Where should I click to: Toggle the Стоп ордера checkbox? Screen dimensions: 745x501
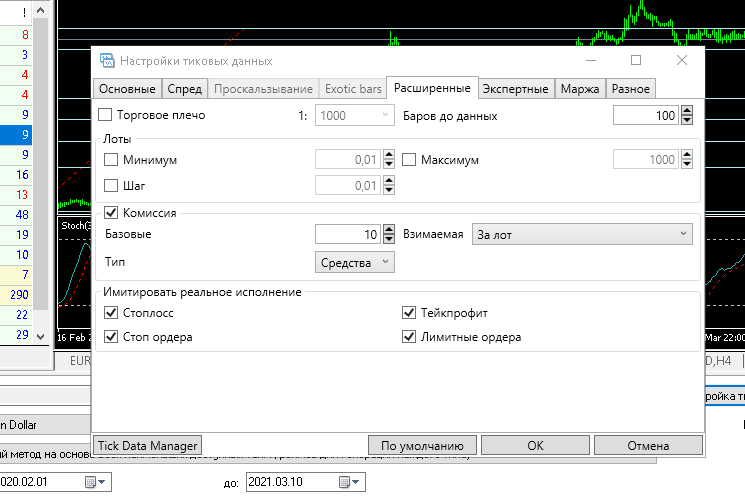[x=111, y=337]
